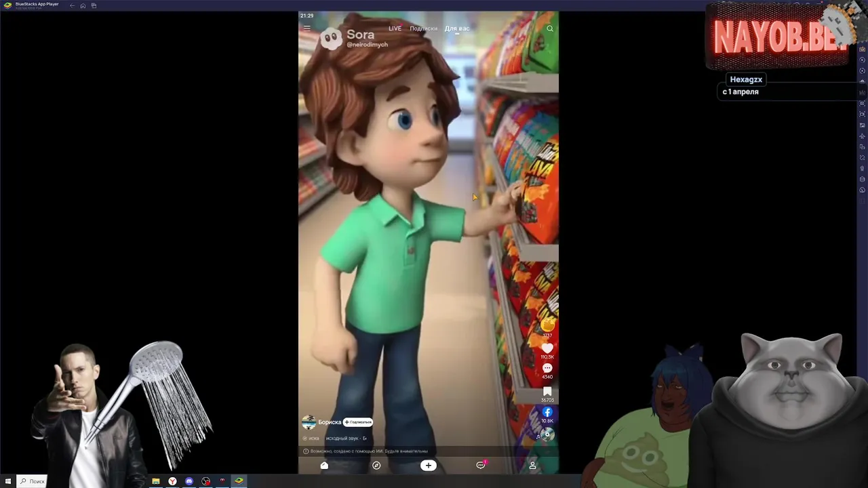Viewport: 868px width, 488px height.
Task: Bookmark the video via the 36703 icon
Action: [x=547, y=391]
